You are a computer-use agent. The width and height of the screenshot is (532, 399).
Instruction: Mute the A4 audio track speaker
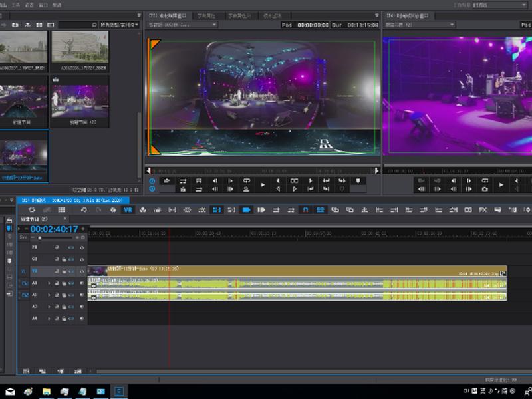[x=82, y=319]
